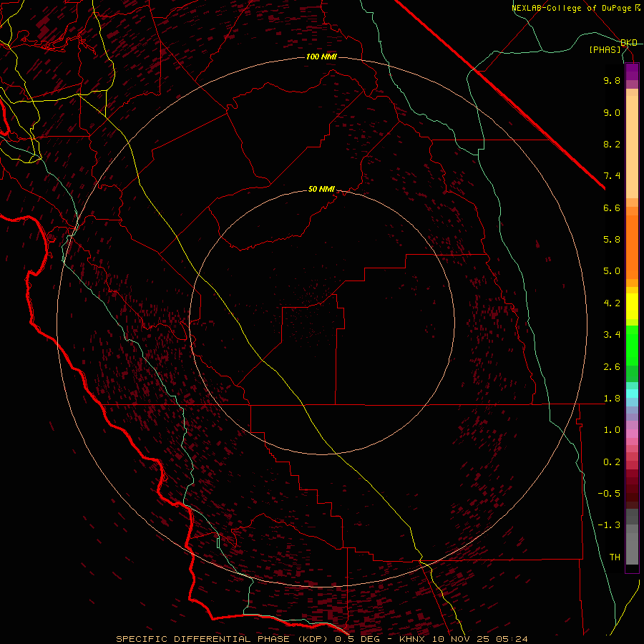Click the SPECIFIC DIFFERENTIAL PHASE (KDP) title text

[223, 639]
